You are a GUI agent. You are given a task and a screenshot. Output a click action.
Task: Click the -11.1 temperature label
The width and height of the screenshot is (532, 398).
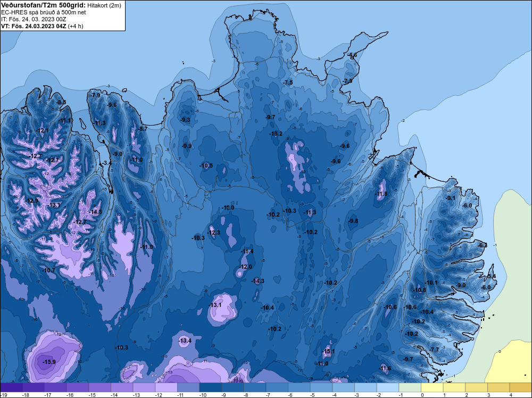[x=65, y=120]
